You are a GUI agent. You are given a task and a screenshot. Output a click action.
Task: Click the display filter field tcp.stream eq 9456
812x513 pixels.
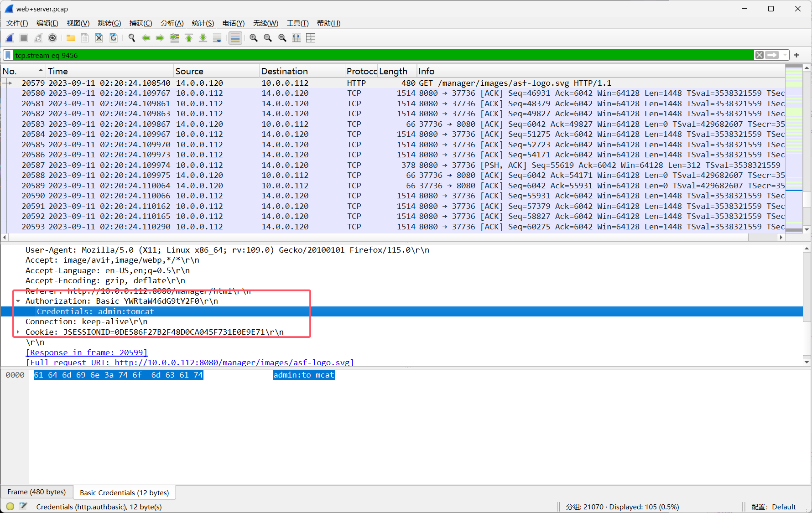[x=383, y=55]
